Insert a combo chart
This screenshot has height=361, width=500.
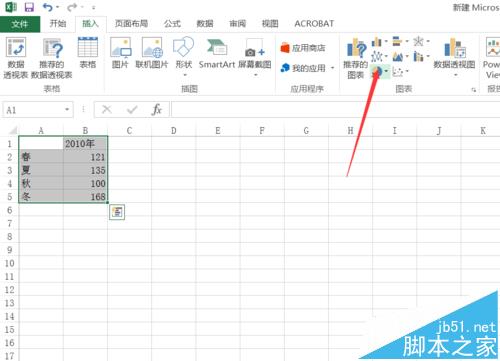click(x=421, y=57)
